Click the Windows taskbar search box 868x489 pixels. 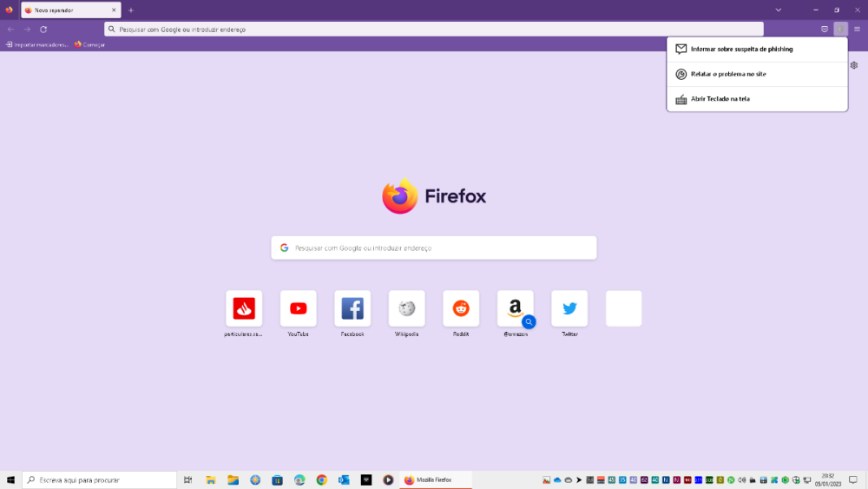[100, 480]
